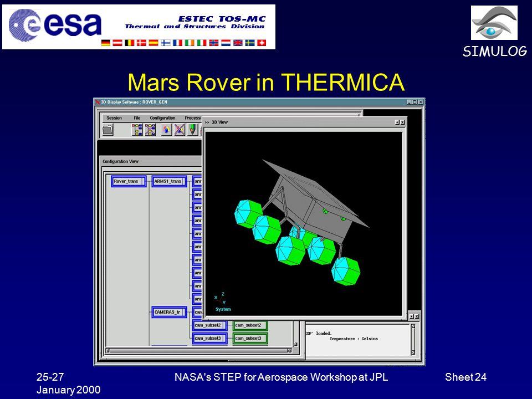The width and height of the screenshot is (532, 399).
Task: Select the blue cam_subset3 node
Action: [209, 338]
